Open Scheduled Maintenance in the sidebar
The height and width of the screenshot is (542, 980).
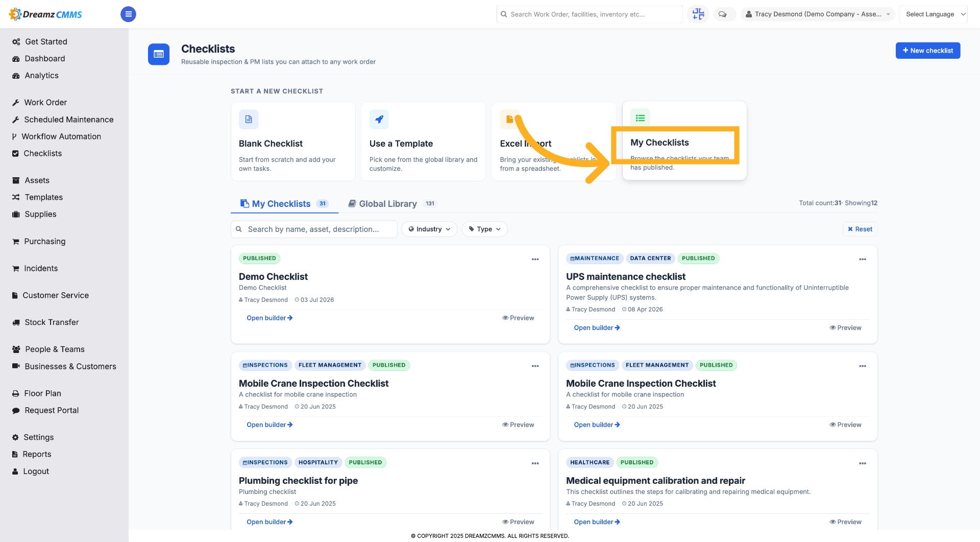[69, 119]
